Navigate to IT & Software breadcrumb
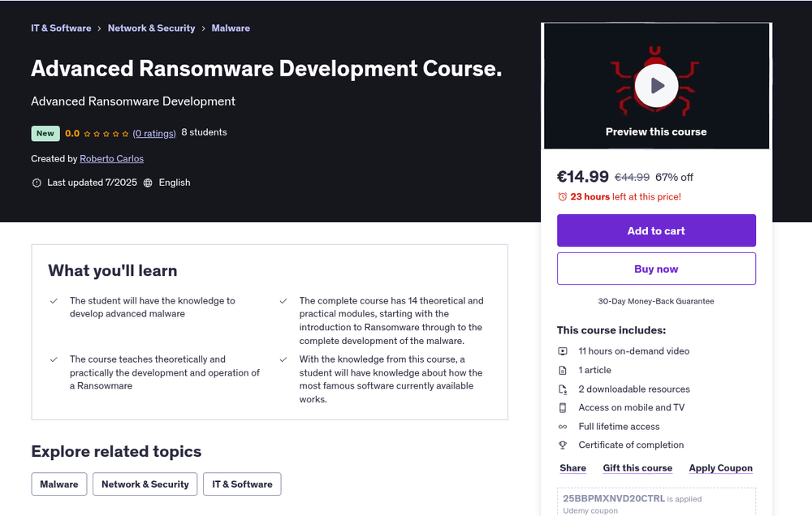Viewport: 812px width, 516px height. click(x=61, y=28)
